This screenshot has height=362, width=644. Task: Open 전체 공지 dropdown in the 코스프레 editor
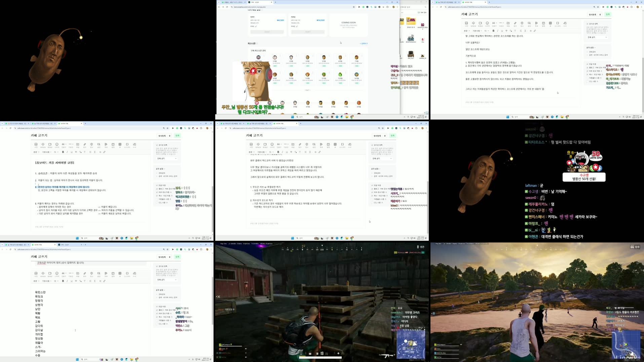point(597,37)
